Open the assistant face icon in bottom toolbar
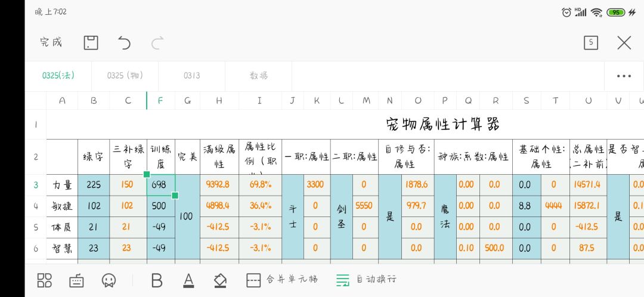 point(109,280)
